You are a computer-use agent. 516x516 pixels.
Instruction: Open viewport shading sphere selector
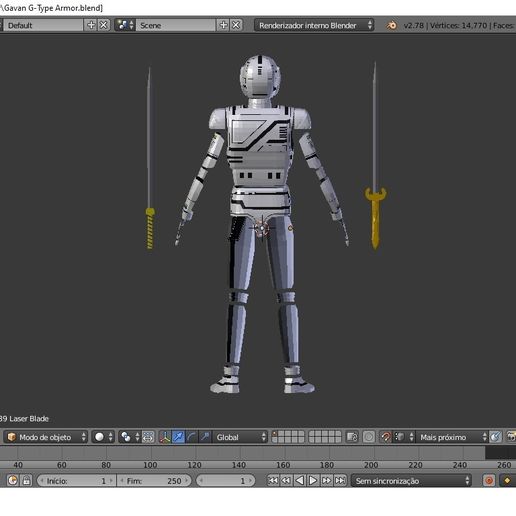tap(104, 437)
